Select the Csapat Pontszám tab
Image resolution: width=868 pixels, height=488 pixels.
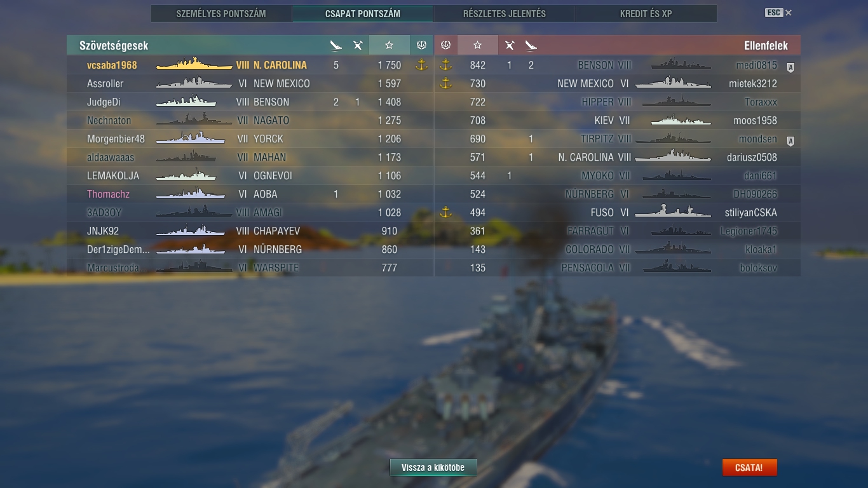click(363, 13)
